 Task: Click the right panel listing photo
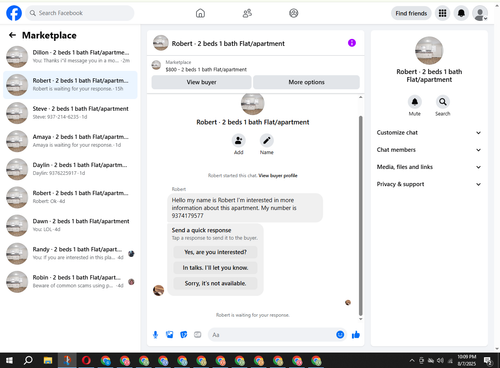[x=429, y=51]
